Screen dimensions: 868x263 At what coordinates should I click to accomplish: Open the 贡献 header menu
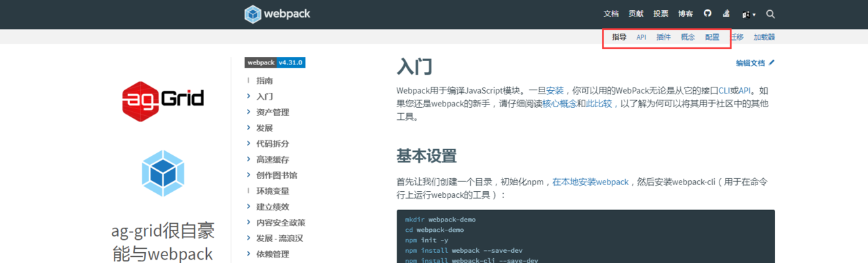636,14
